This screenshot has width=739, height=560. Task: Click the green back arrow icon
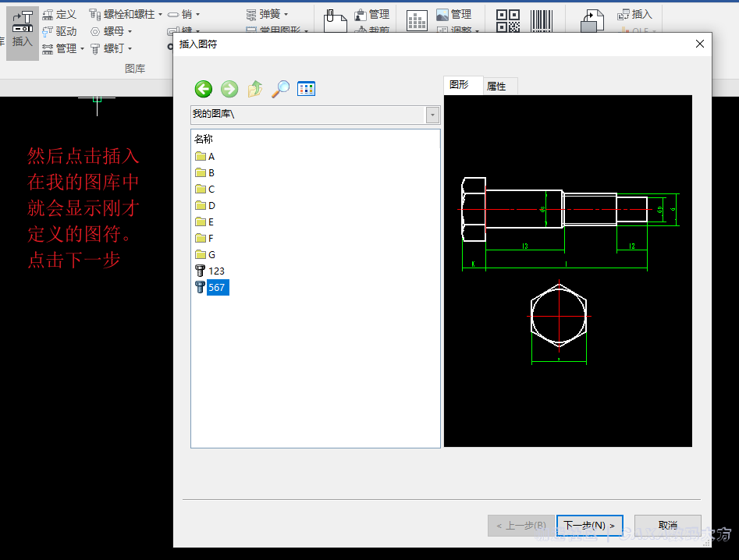pyautogui.click(x=204, y=89)
